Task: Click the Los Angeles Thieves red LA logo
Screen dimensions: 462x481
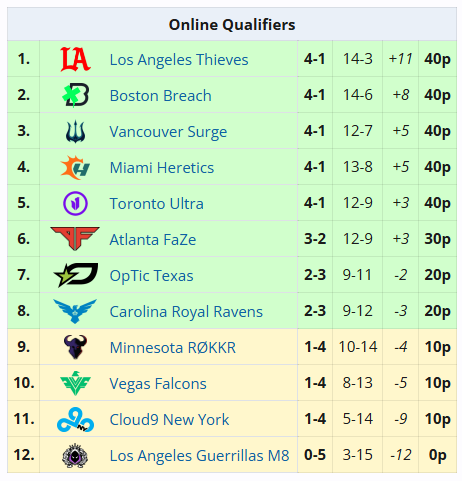Action: click(75, 59)
